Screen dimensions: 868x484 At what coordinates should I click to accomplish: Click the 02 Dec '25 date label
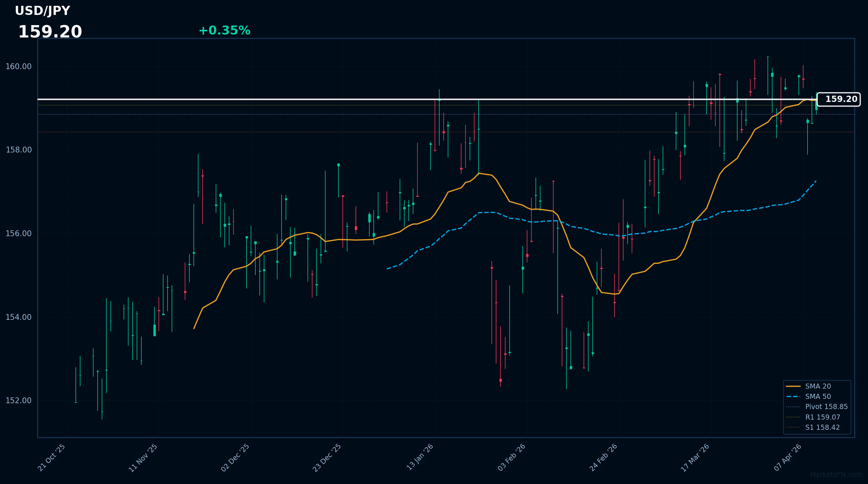(236, 457)
